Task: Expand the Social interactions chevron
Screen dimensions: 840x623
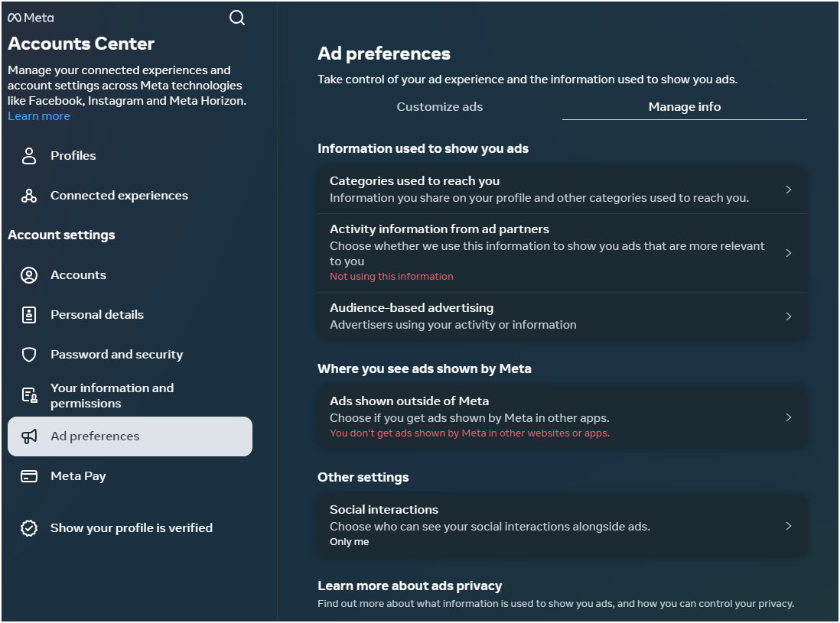Action: coord(789,525)
